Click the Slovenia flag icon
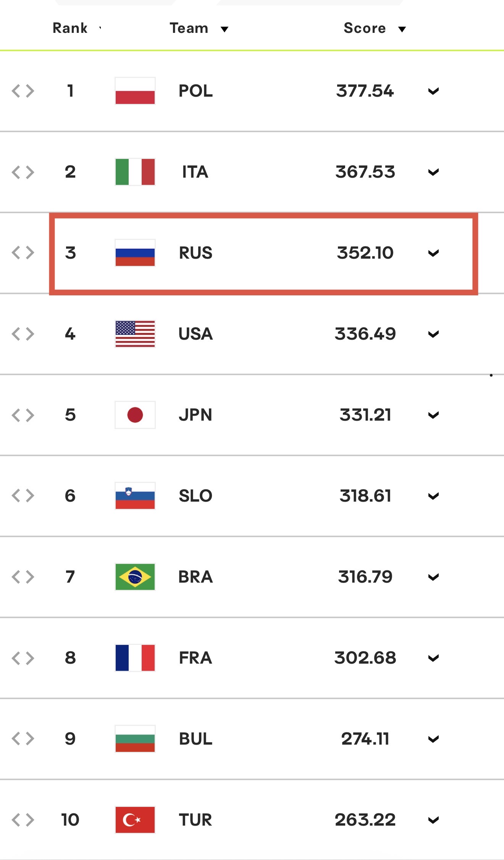 (x=135, y=496)
